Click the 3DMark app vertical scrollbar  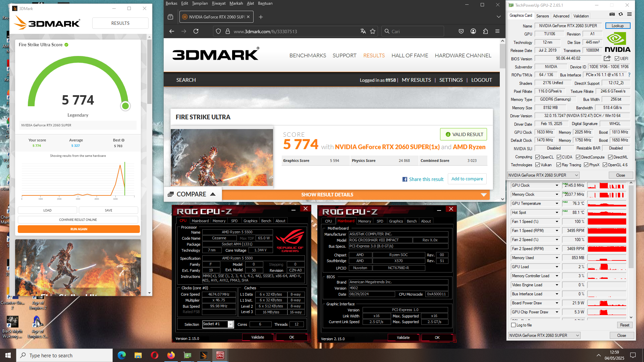(x=150, y=72)
